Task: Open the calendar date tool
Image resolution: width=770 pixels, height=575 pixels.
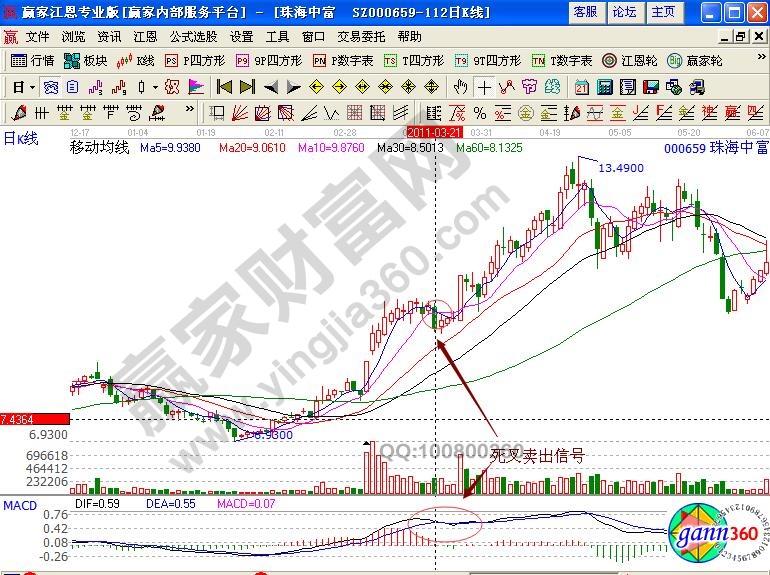Action: [581, 87]
